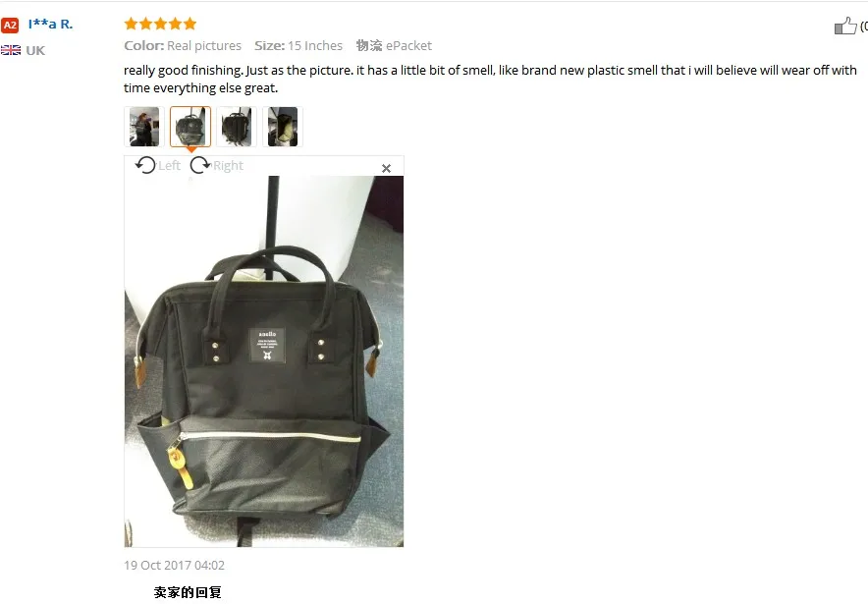The width and height of the screenshot is (868, 604).
Task: Open reviewer profile I**a R.
Action: pos(50,25)
